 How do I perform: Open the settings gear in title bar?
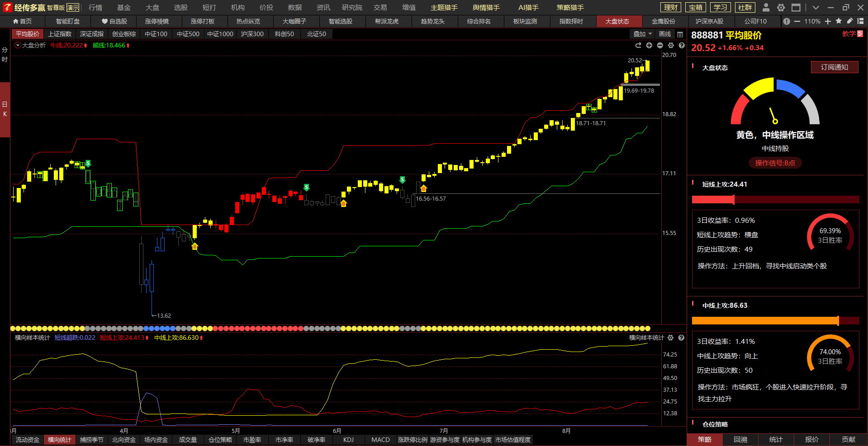[x=781, y=7]
